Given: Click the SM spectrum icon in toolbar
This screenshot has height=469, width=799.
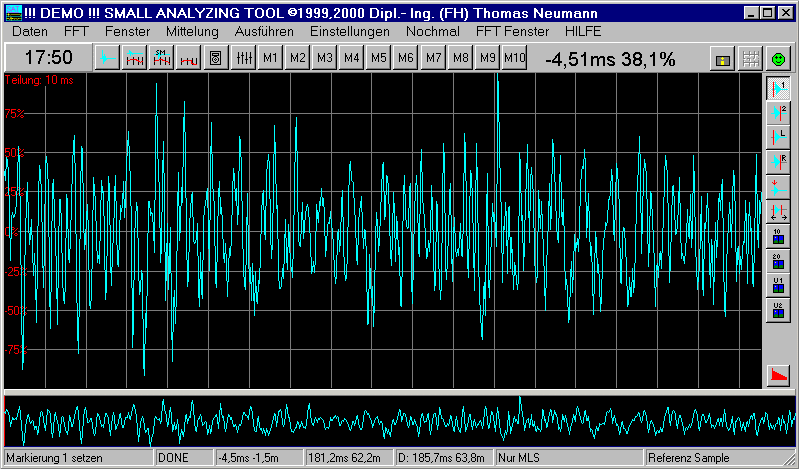Looking at the screenshot, I should coord(161,58).
